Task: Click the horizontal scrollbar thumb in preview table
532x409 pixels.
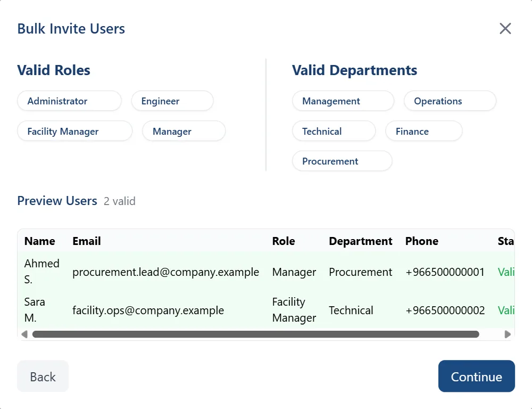Action: (x=255, y=334)
